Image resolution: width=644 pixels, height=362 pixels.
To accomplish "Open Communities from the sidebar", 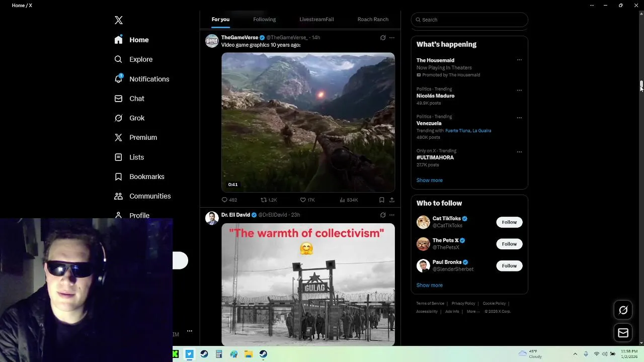I will [x=142, y=196].
